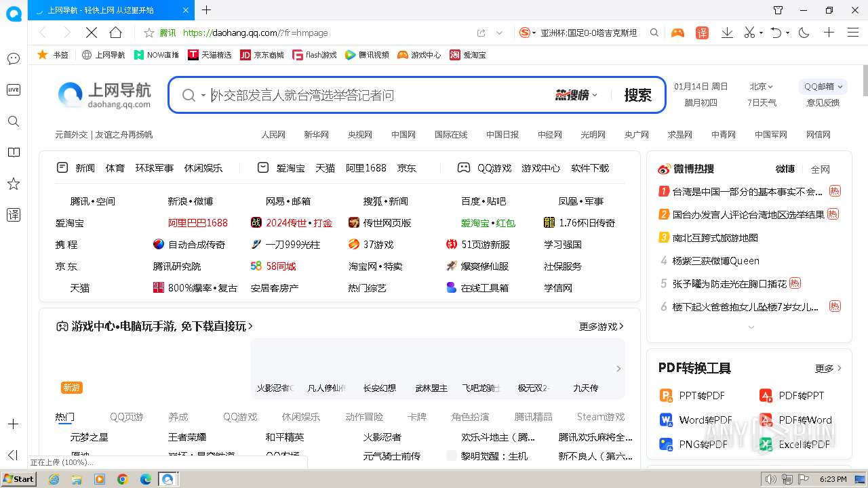This screenshot has width=868, height=488.
Task: Open the 意见反馈 link
Action: pyautogui.click(x=823, y=103)
